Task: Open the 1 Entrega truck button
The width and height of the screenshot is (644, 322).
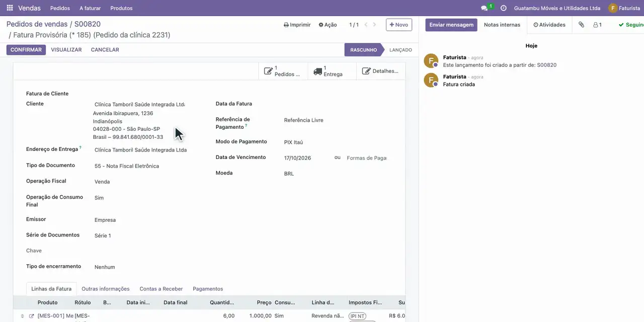Action: point(332,71)
